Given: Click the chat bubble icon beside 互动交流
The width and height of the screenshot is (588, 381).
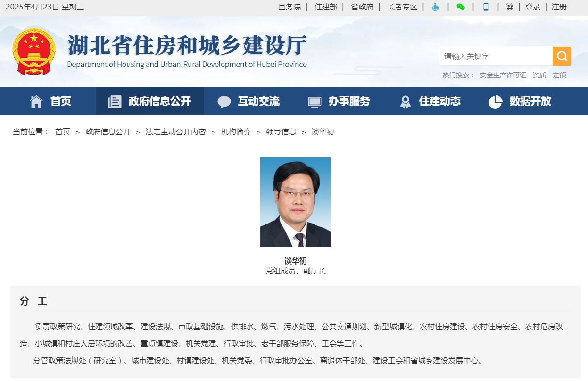Looking at the screenshot, I should tap(224, 101).
